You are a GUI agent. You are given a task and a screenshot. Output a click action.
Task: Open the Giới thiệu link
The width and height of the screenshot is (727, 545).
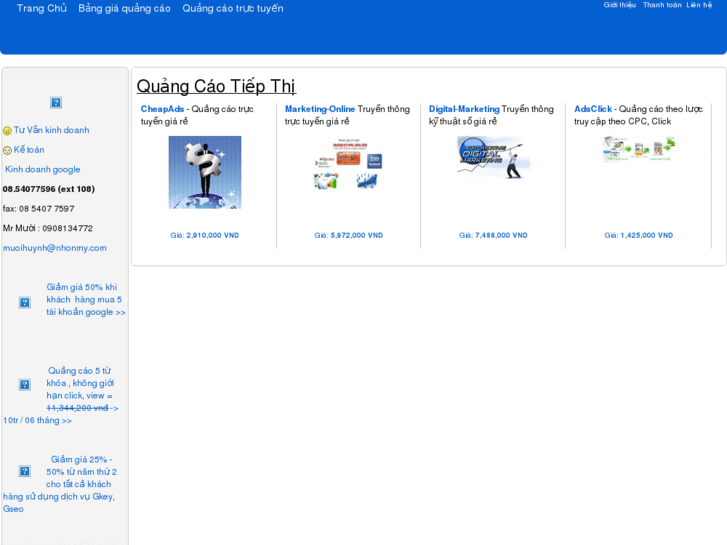pyautogui.click(x=619, y=5)
